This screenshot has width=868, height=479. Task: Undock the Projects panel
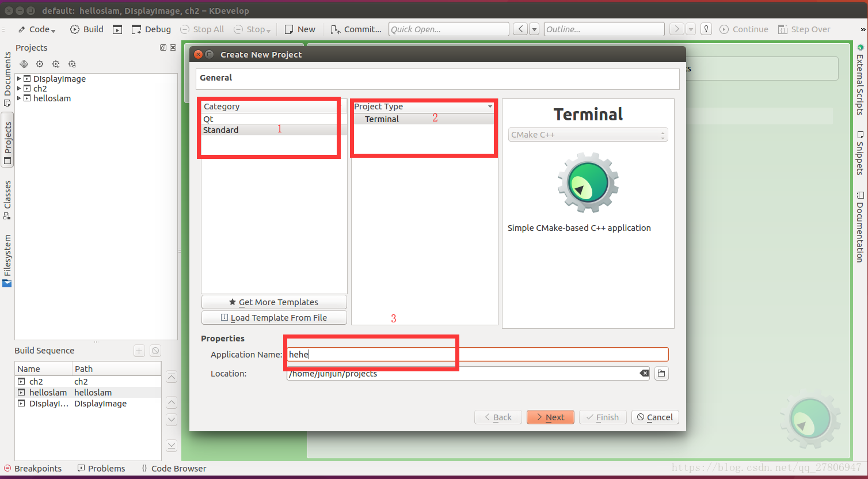click(x=163, y=48)
